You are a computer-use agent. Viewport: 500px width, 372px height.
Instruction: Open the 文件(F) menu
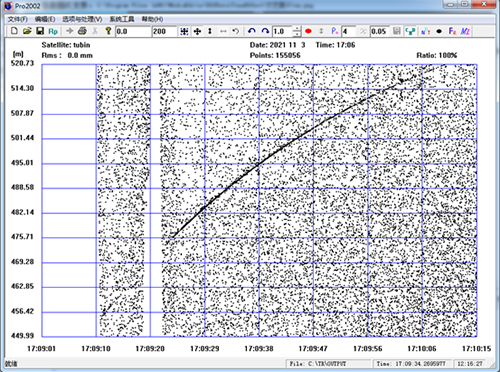pyautogui.click(x=18, y=19)
